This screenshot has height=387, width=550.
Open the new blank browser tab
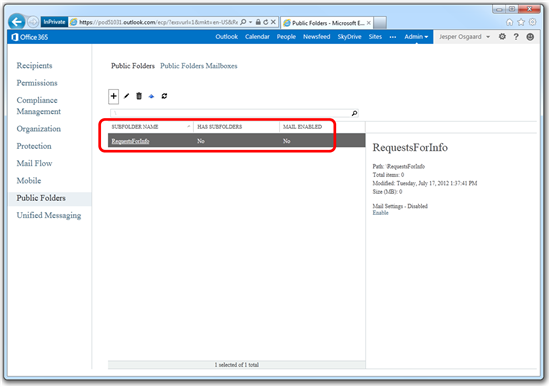(380, 23)
